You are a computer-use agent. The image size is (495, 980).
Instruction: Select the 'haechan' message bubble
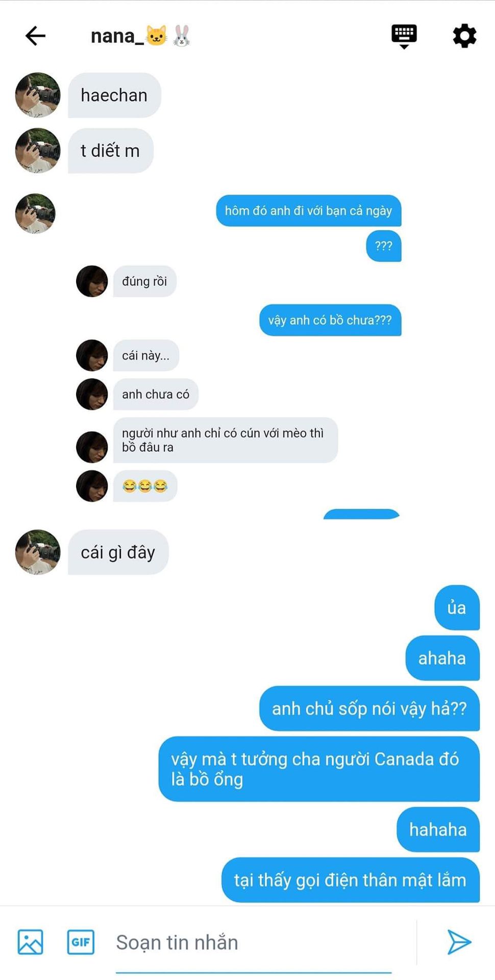tap(114, 95)
